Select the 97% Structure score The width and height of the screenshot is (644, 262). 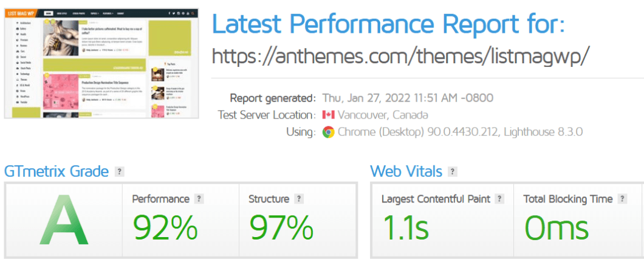tap(281, 228)
